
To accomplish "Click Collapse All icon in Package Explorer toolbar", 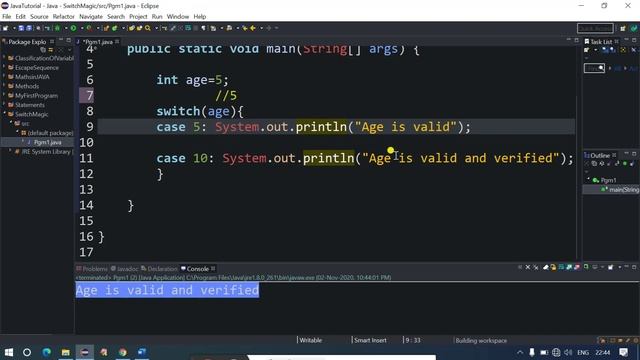I will click(43, 50).
